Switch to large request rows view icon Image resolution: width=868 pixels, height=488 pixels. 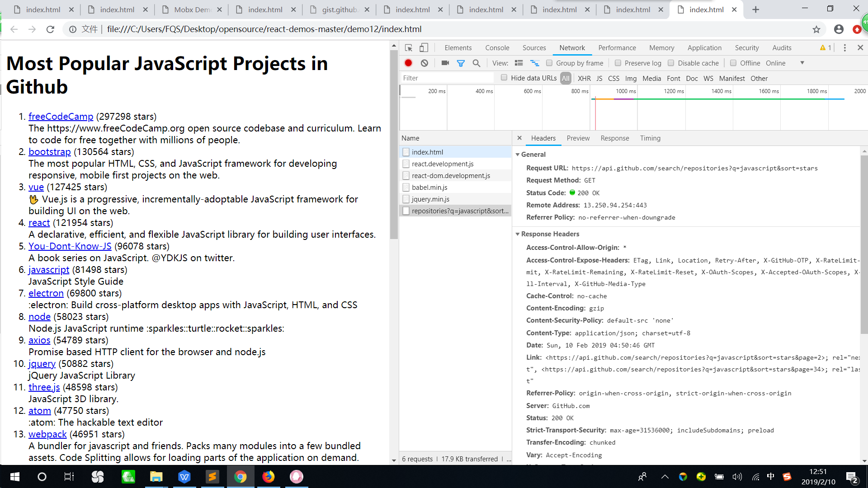tap(519, 63)
